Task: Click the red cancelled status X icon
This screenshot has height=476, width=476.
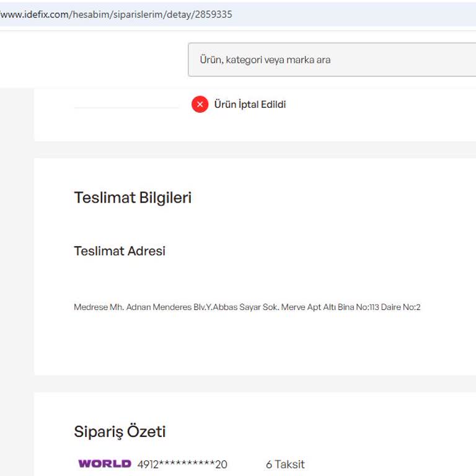Action: [x=200, y=105]
